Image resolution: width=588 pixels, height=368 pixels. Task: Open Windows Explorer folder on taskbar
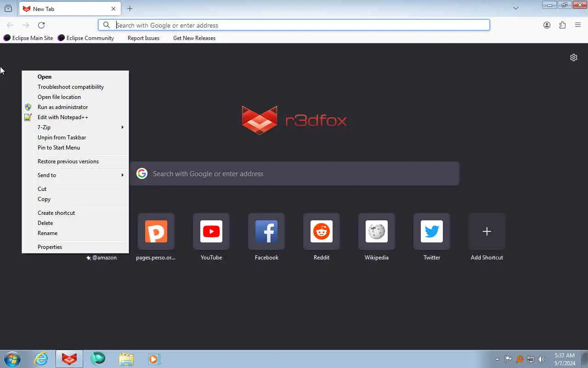coord(126,359)
